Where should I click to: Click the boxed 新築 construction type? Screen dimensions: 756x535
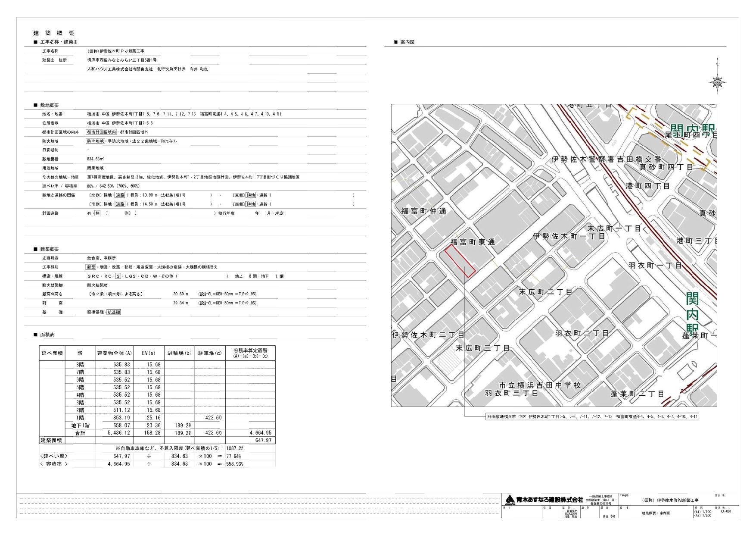91,267
